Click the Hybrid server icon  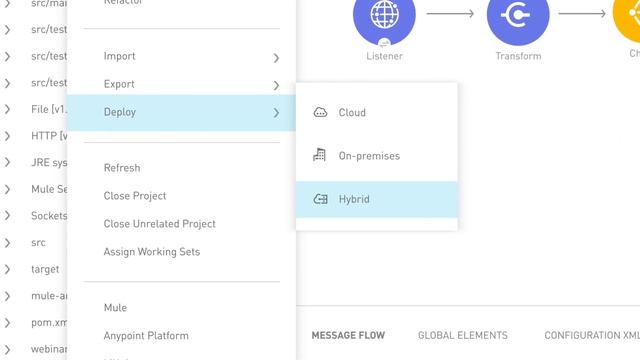pyautogui.click(x=320, y=199)
